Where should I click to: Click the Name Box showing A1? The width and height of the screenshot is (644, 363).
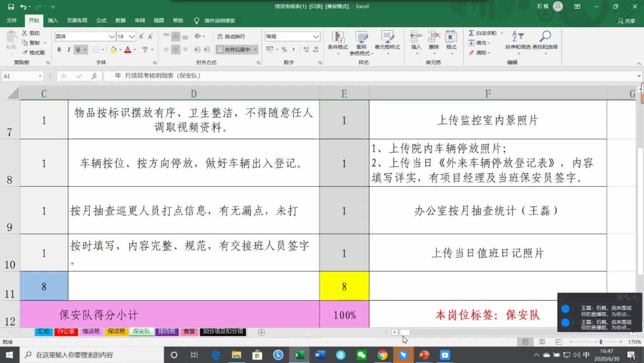19,76
